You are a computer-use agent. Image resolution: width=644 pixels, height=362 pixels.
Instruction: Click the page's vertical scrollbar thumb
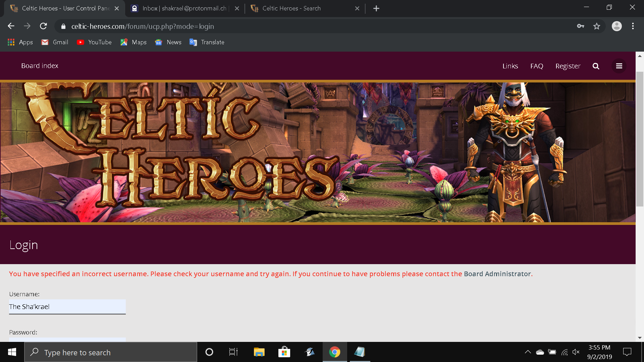[x=640, y=139]
